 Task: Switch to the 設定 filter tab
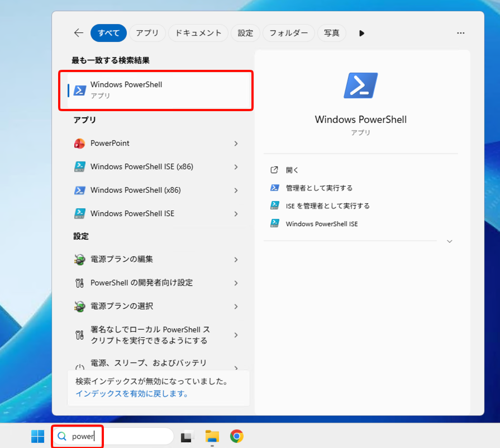coord(245,33)
